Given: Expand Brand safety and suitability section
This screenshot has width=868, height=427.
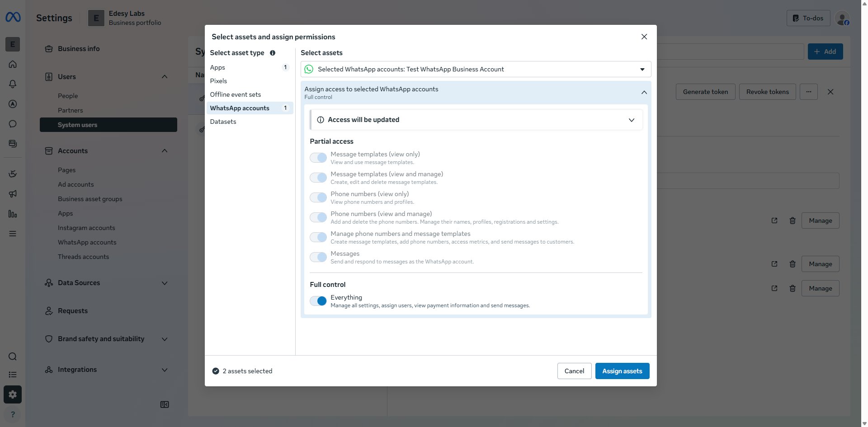Looking at the screenshot, I should tap(165, 339).
